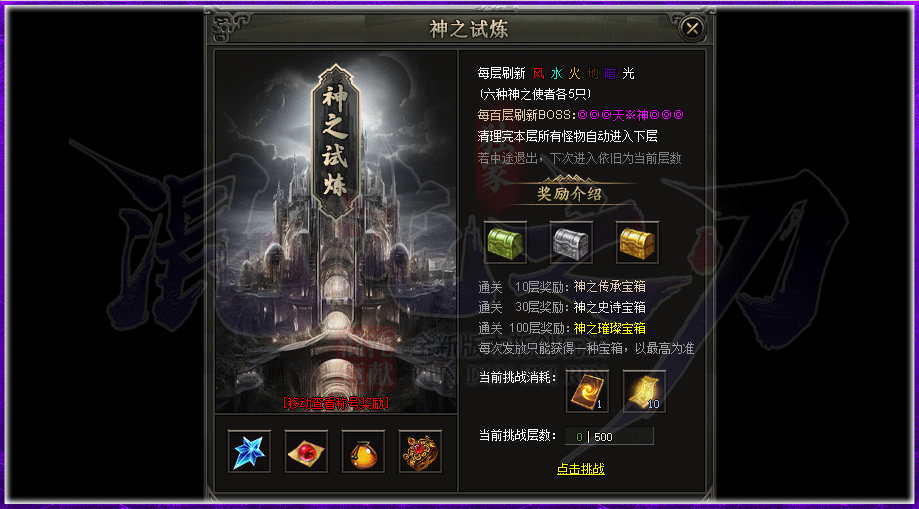The width and height of the screenshot is (919, 509).
Task: Click the red 风 element label
Action: [538, 74]
